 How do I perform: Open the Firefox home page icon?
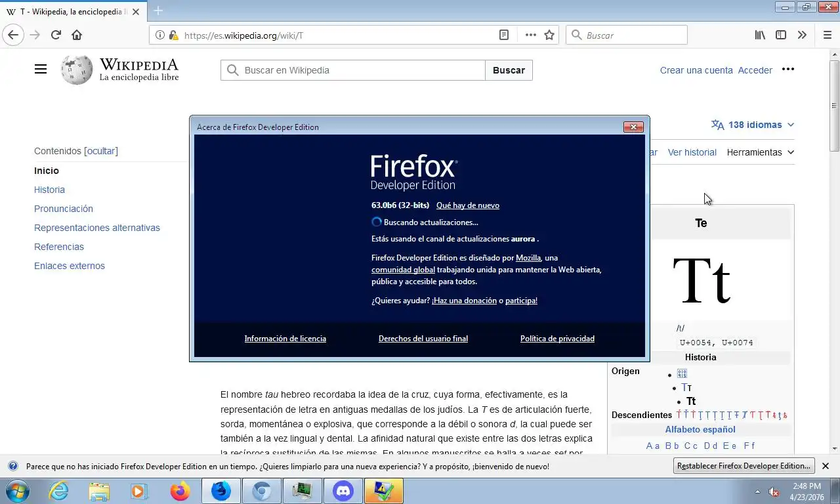(x=77, y=35)
